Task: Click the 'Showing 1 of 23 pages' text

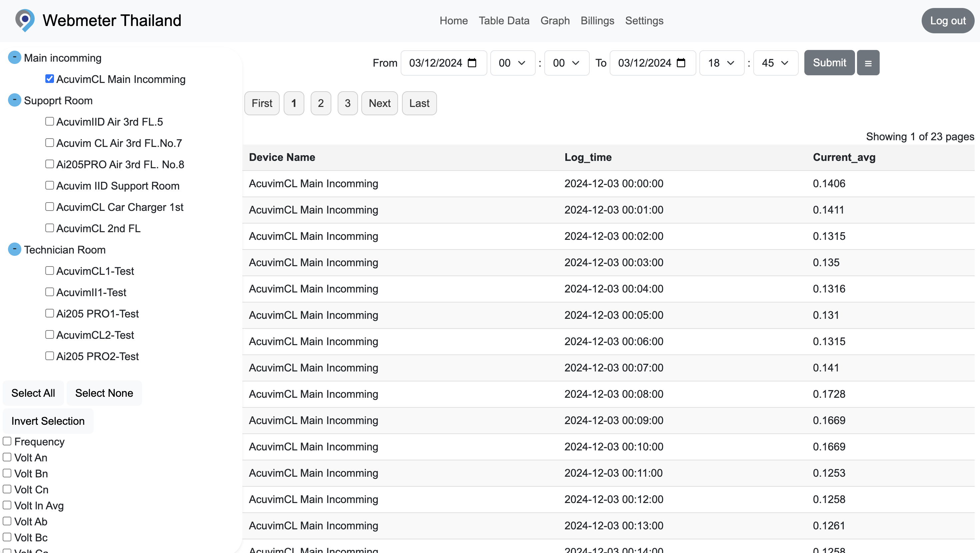Action: [x=920, y=137]
